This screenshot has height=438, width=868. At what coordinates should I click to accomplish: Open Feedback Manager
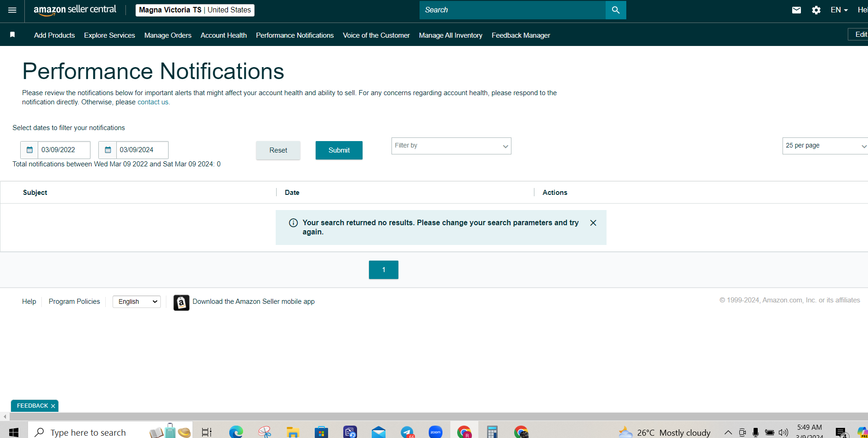click(x=521, y=35)
